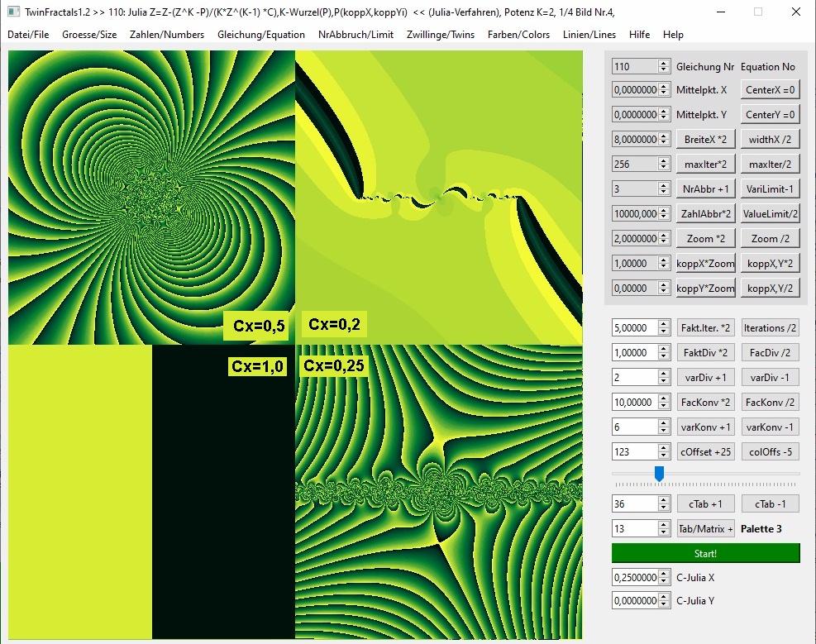Open the Linien/Lines menu

point(589,35)
